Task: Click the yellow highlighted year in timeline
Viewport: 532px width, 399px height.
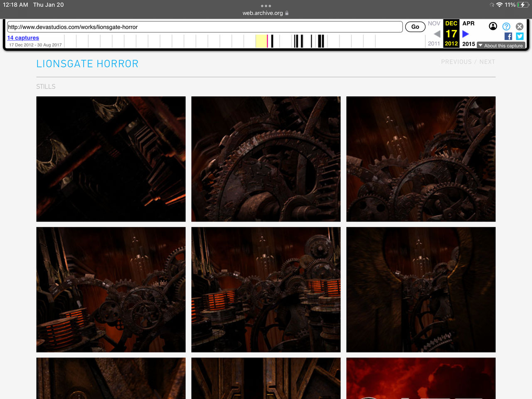Action: point(261,41)
